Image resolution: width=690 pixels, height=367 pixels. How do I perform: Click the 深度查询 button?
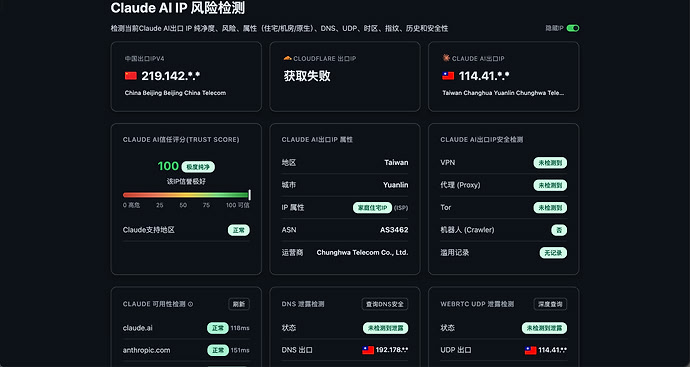click(x=550, y=304)
